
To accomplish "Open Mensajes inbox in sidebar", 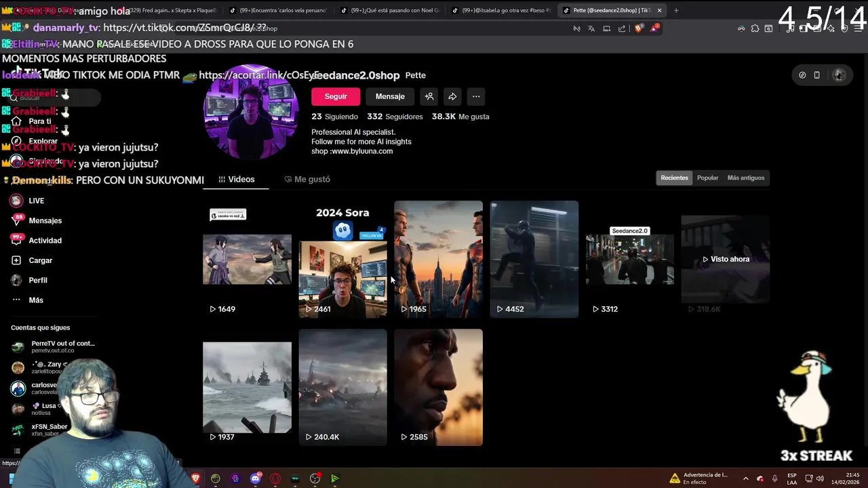I will tap(36, 220).
